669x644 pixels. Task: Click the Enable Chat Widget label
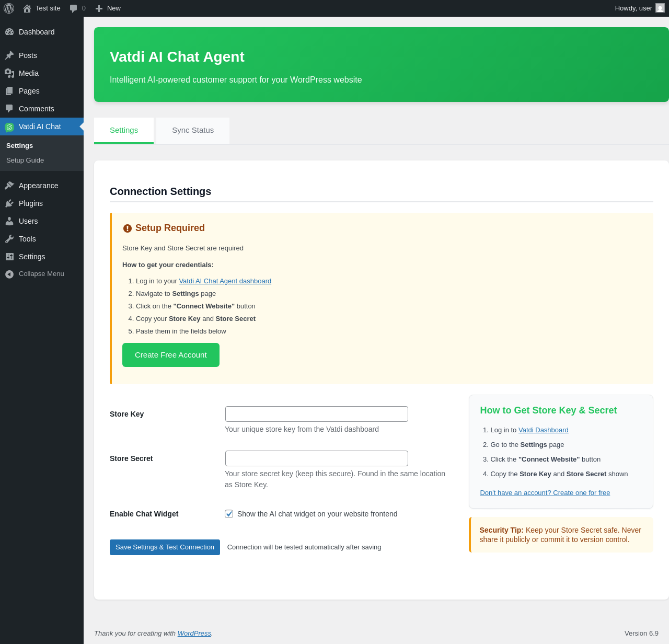click(x=144, y=514)
